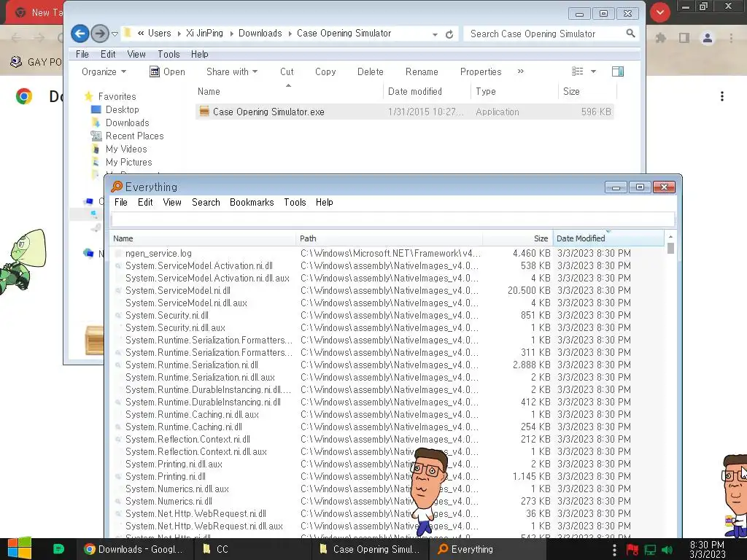Click Downloads in the address breadcrumb
The image size is (747, 560).
260,34
